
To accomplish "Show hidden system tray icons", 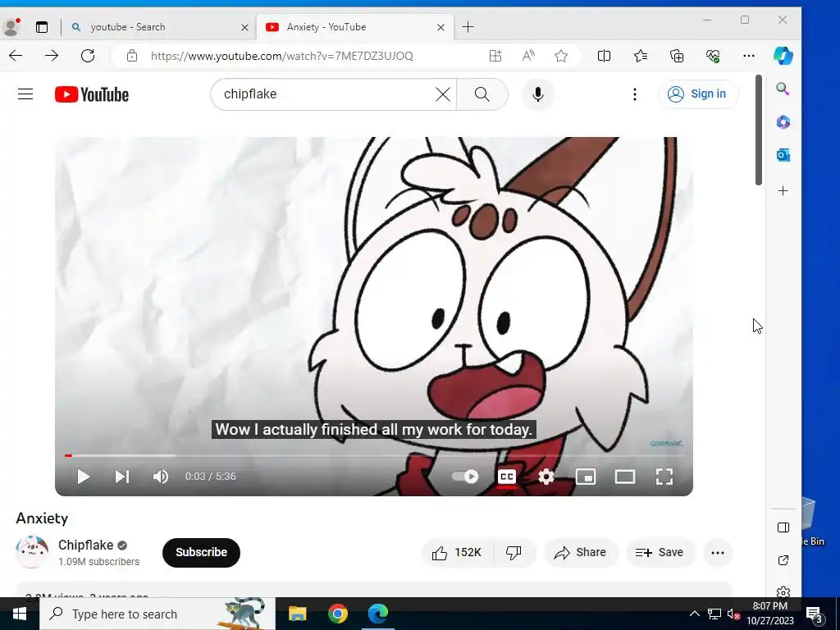I will coord(694,614).
